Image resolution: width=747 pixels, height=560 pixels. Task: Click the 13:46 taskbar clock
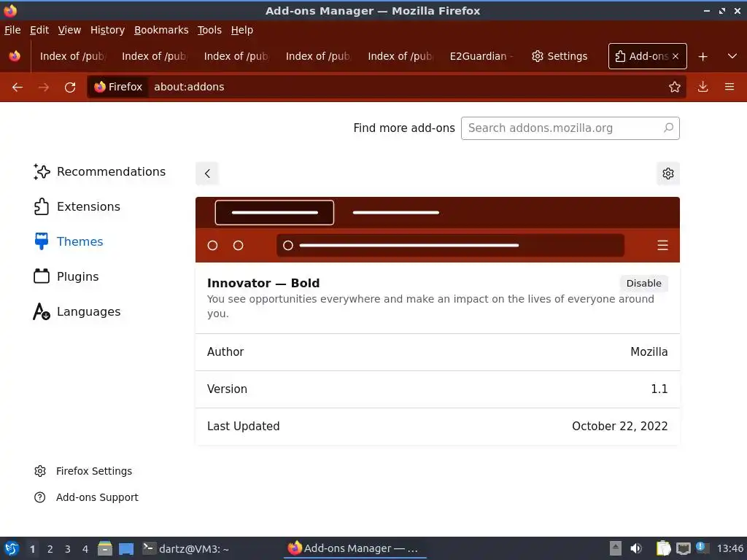point(729,548)
